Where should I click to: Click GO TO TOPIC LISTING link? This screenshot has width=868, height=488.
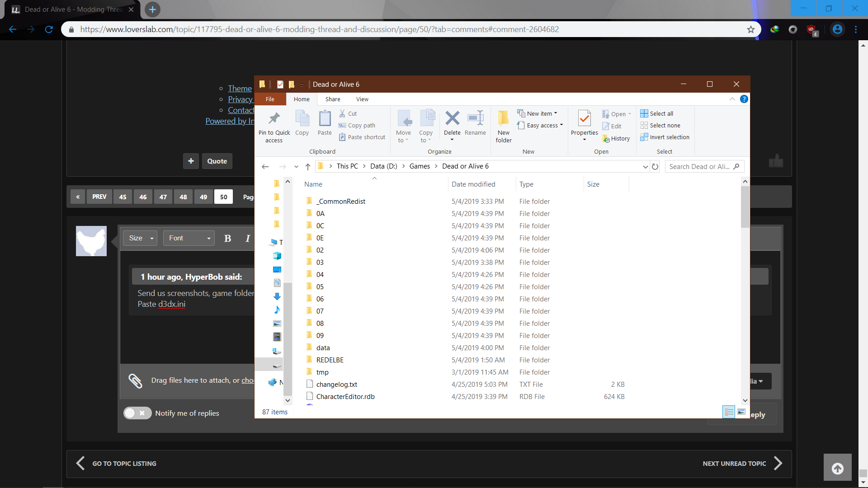coord(116,463)
